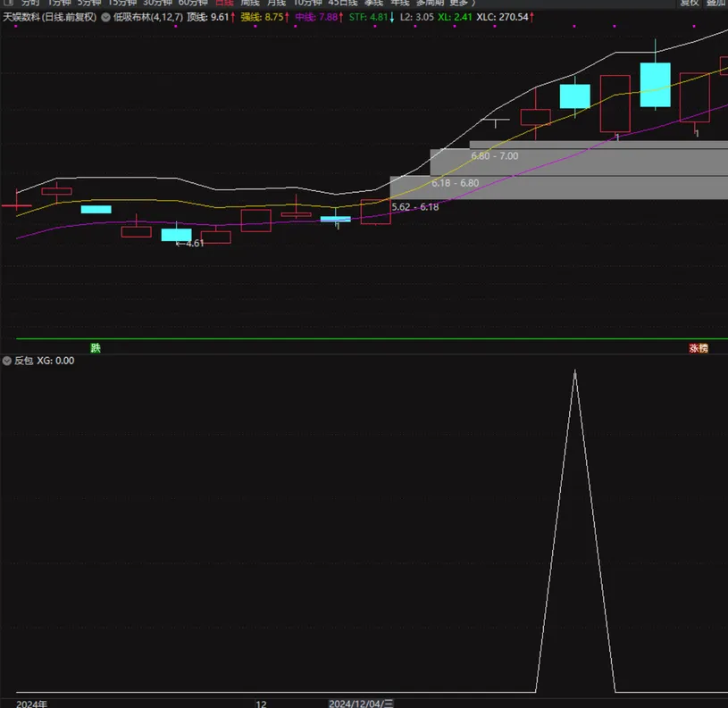Open the 低吸布林 indicator dropdown arrow
The height and width of the screenshot is (708, 728).
106,17
